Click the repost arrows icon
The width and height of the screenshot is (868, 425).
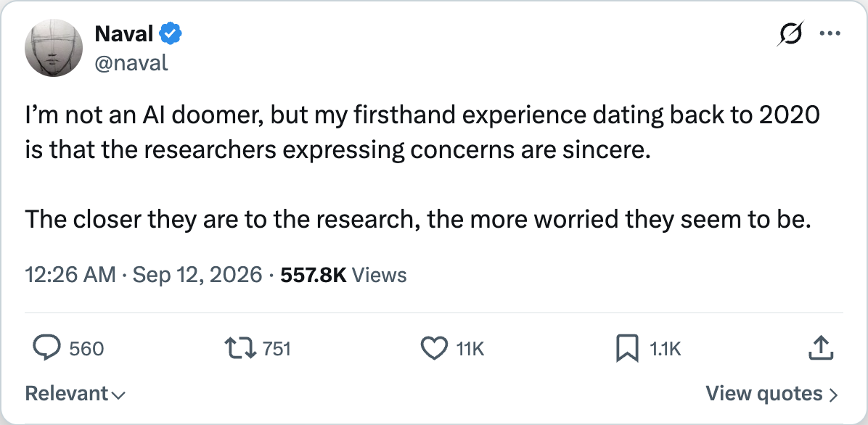coord(239,348)
